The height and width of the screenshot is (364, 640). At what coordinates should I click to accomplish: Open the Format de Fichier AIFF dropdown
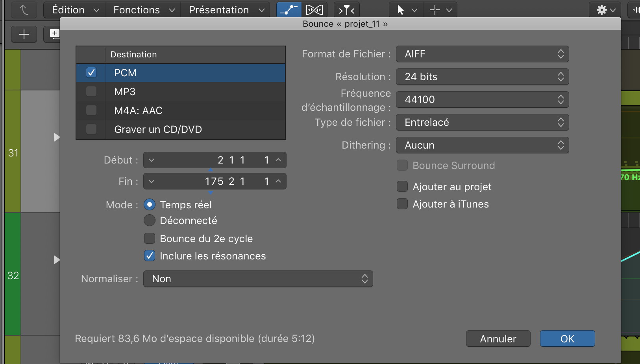click(482, 54)
